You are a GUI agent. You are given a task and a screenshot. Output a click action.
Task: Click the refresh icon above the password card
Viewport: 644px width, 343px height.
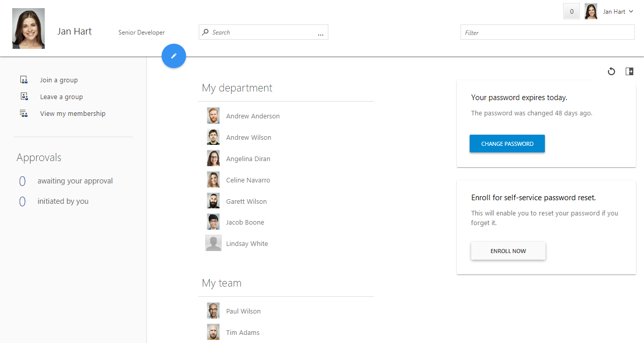coord(611,72)
